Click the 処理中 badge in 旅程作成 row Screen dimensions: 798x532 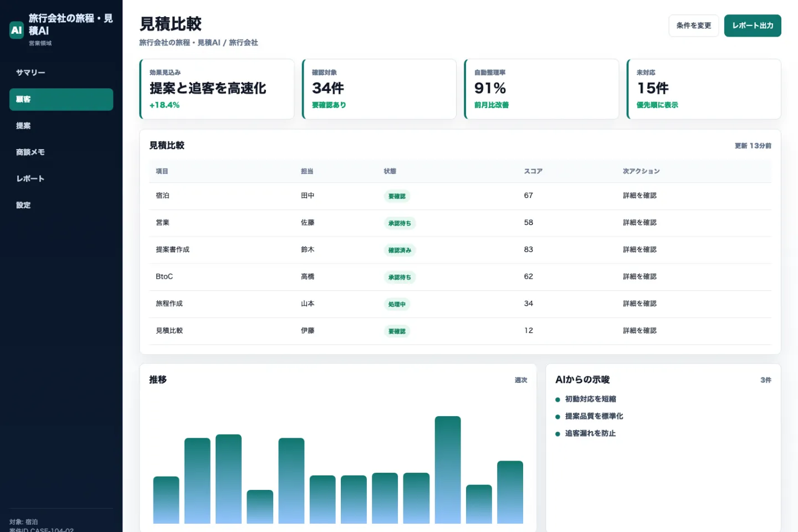tap(397, 304)
